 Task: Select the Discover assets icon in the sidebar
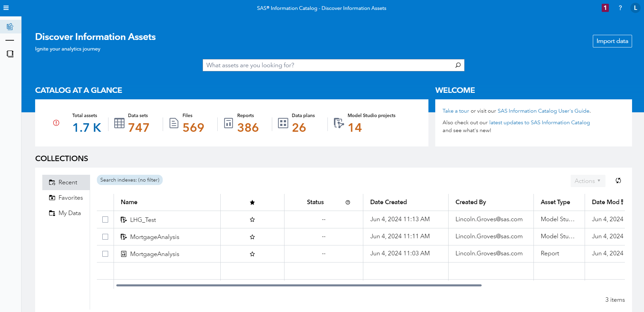click(10, 26)
